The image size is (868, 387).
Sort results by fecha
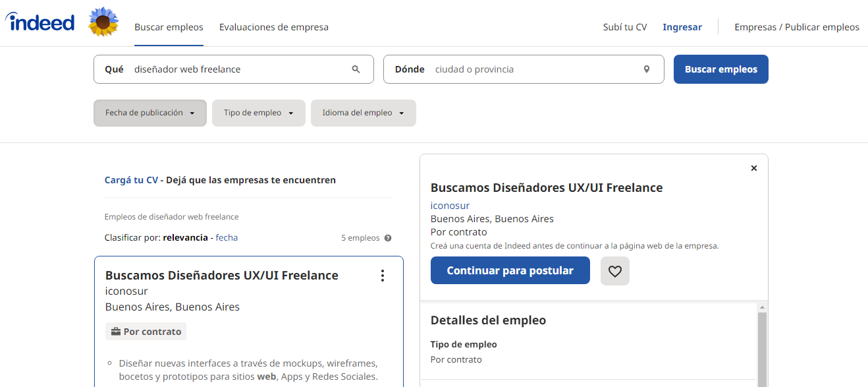[x=227, y=237]
